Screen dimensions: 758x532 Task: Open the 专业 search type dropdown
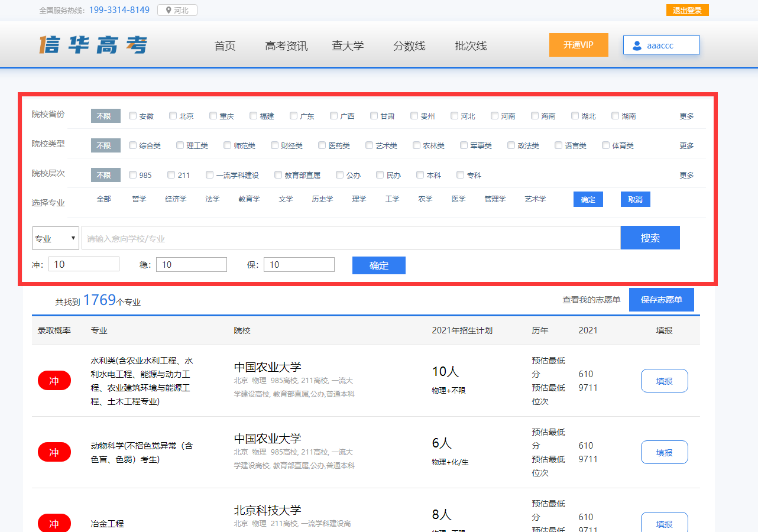(56, 238)
